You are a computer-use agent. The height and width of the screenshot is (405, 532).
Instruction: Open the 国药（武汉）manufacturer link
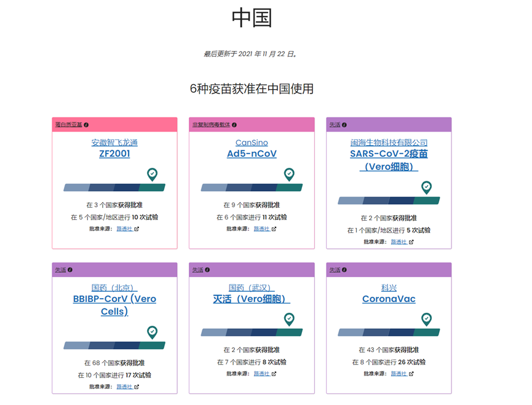tap(252, 288)
